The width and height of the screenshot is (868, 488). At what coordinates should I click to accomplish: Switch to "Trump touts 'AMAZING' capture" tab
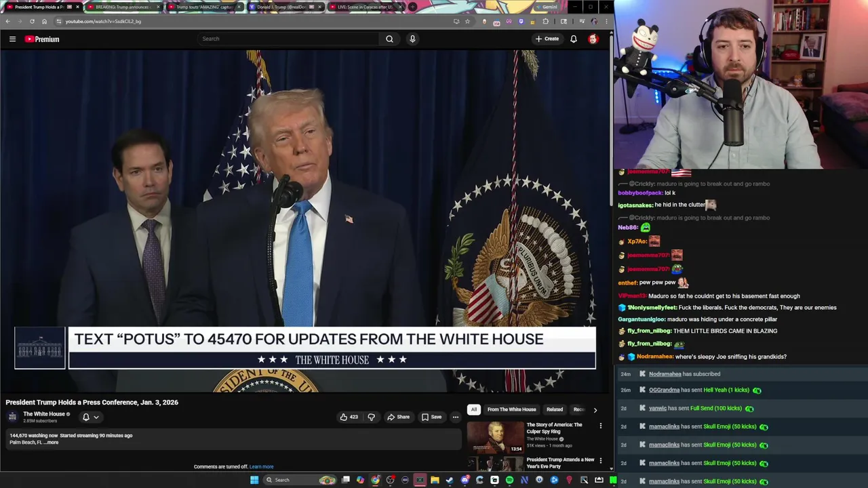click(203, 7)
